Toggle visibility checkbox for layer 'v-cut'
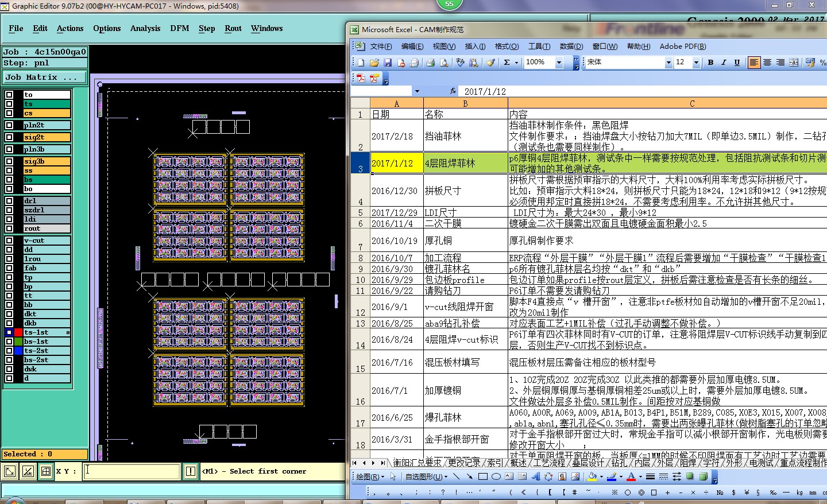The height and width of the screenshot is (504, 827). (9, 241)
